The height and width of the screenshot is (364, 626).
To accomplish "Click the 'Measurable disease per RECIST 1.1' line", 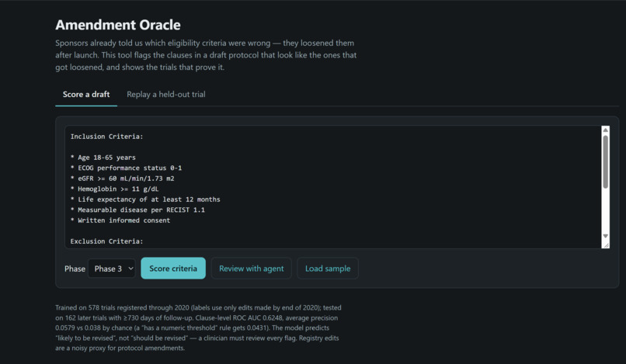I will click(137, 210).
